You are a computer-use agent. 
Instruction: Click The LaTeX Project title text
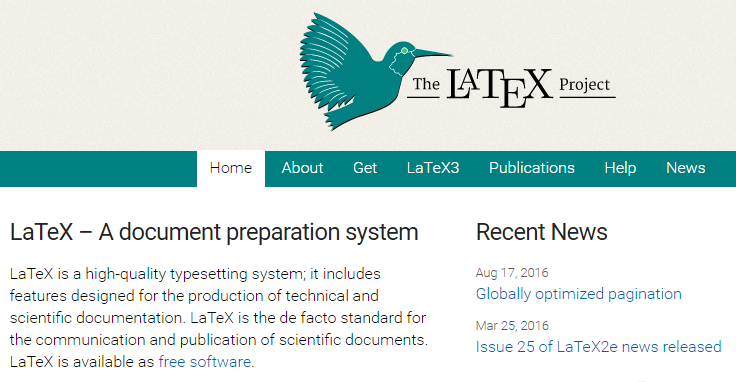(x=511, y=88)
